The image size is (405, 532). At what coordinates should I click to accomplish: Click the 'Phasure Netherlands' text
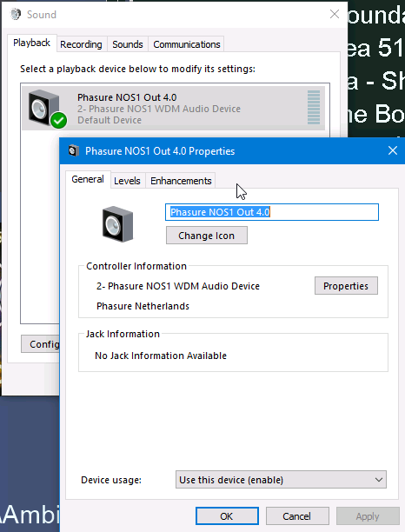coord(143,306)
